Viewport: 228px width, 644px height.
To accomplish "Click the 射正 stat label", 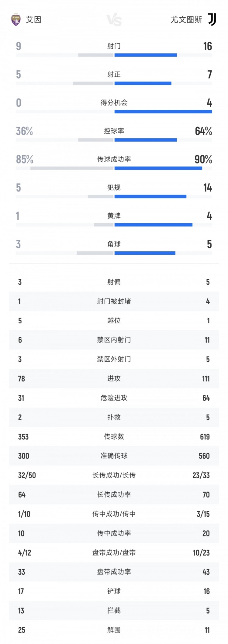I will 114,74.
